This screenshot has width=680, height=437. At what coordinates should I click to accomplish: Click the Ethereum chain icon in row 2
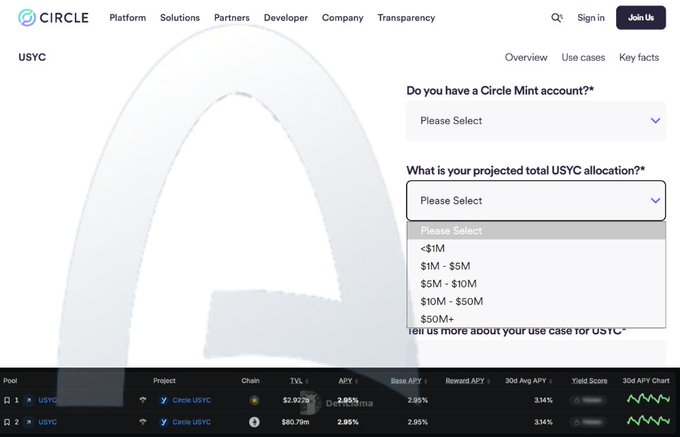pyautogui.click(x=255, y=422)
